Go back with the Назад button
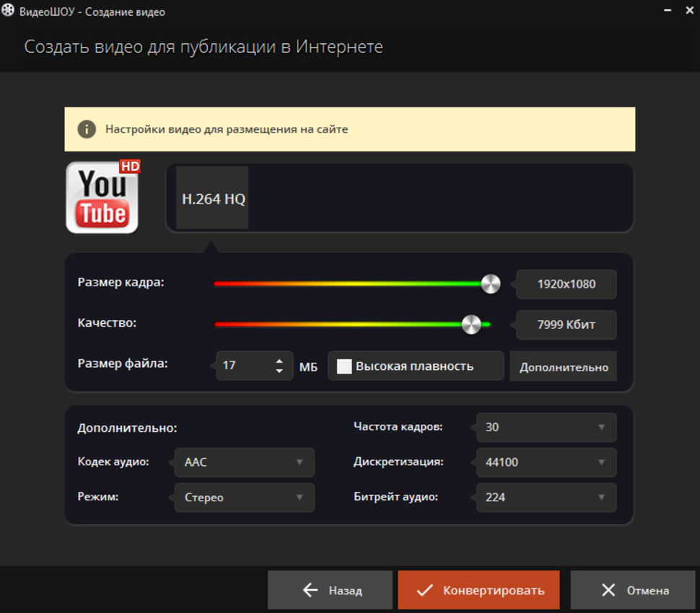 pos(330,590)
